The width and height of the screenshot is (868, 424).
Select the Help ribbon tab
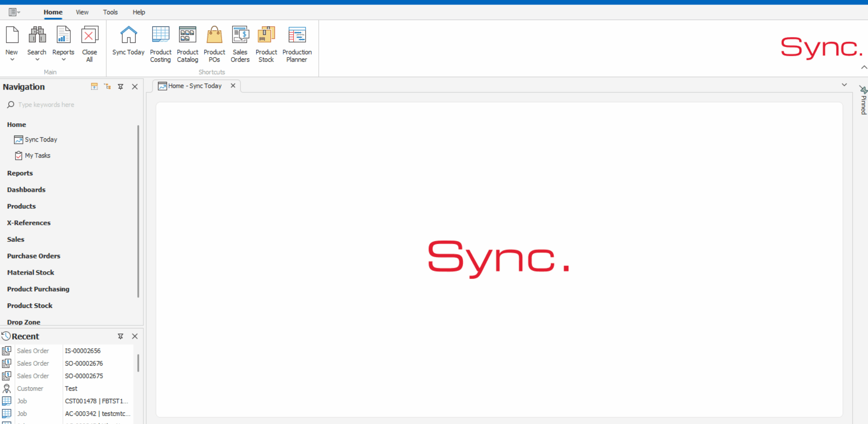click(139, 12)
